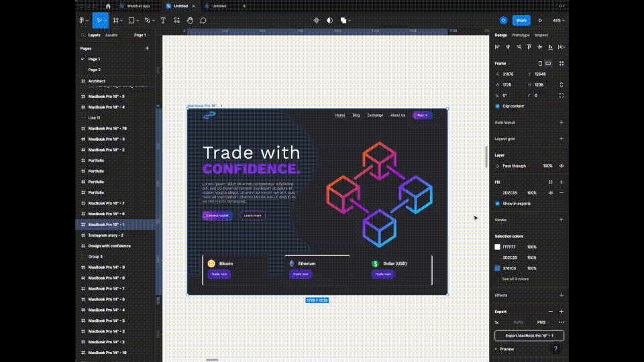
Task: Click Export MacBook Pro 16" - 1 button
Action: [529, 336]
